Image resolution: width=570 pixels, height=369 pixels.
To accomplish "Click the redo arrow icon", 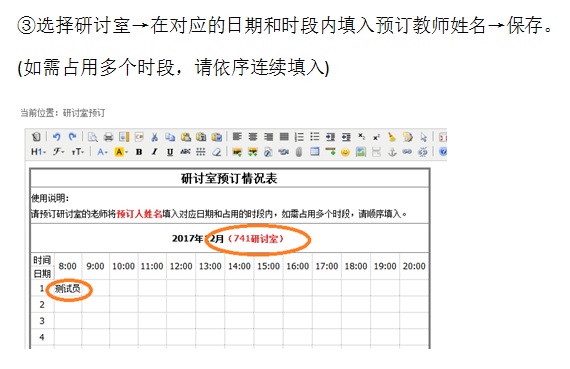I will pyautogui.click(x=72, y=137).
